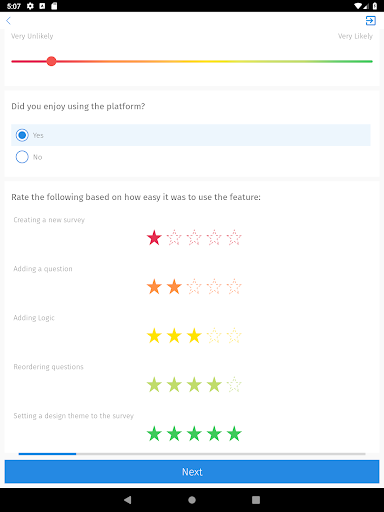Screen dimensions: 384x512
Task: Select Yes for enjoying the platform
Action: 191,135
